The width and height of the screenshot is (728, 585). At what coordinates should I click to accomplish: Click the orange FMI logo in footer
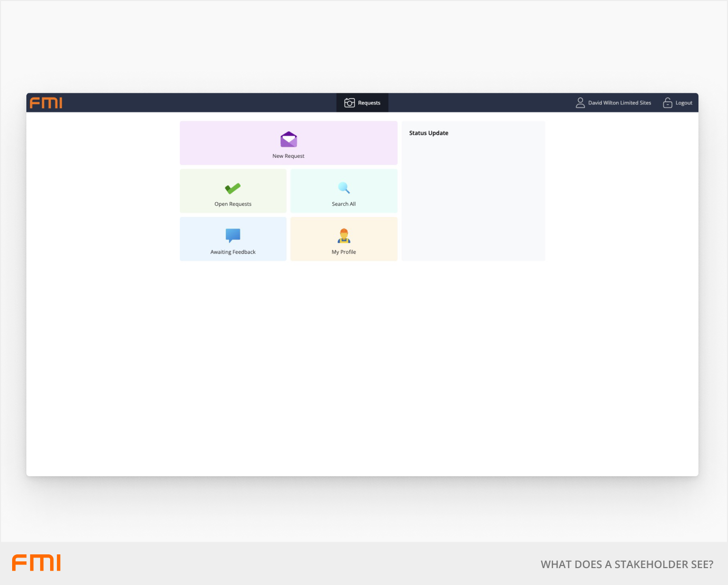[36, 563]
